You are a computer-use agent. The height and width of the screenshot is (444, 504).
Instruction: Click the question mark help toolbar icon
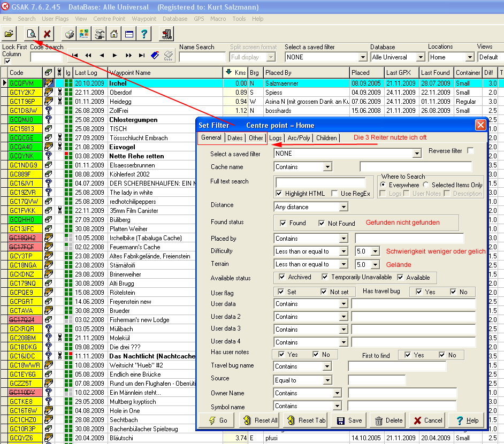tap(144, 33)
